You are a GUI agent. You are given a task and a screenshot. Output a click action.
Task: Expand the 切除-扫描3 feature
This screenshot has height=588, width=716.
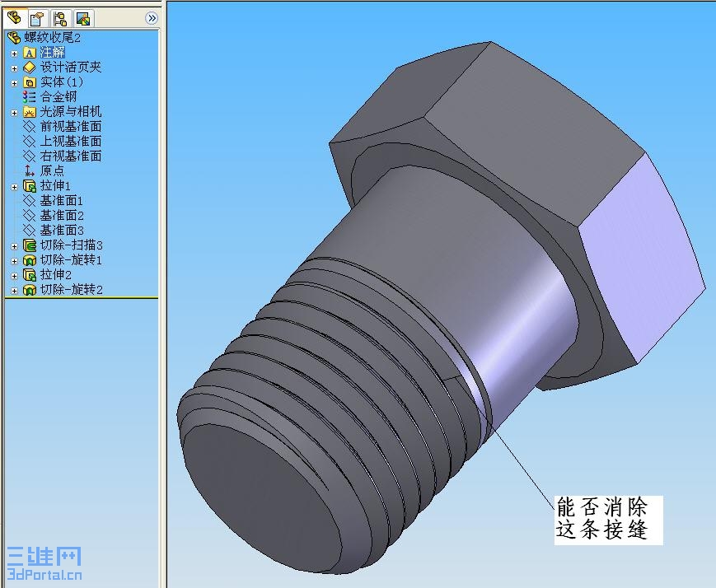(14, 246)
